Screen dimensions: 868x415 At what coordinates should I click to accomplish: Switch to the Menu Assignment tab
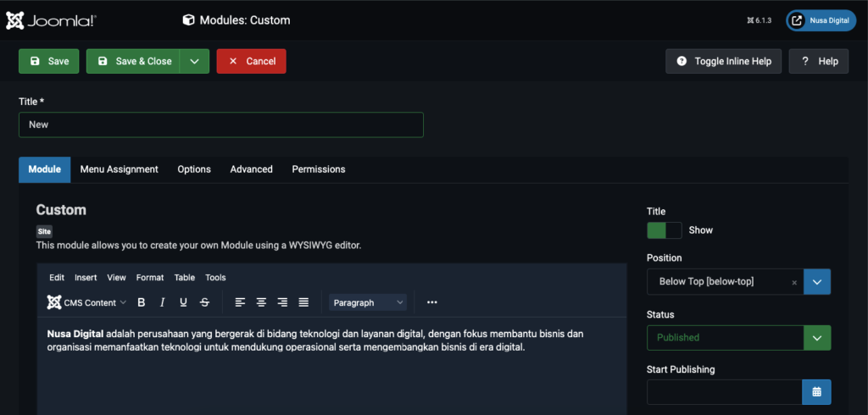coord(119,169)
